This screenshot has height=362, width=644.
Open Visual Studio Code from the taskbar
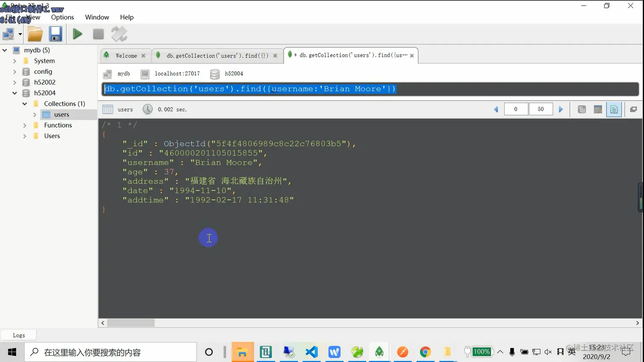312,352
